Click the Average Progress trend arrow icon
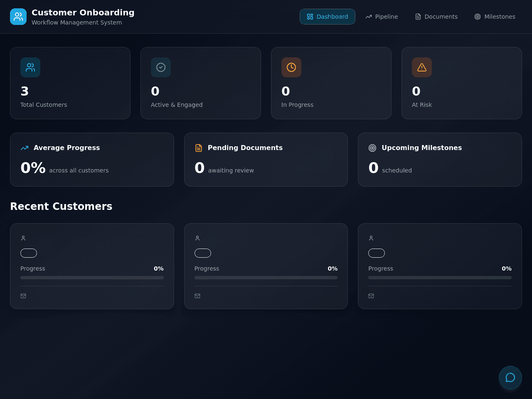Viewport: 532px width, 399px height. (x=25, y=148)
